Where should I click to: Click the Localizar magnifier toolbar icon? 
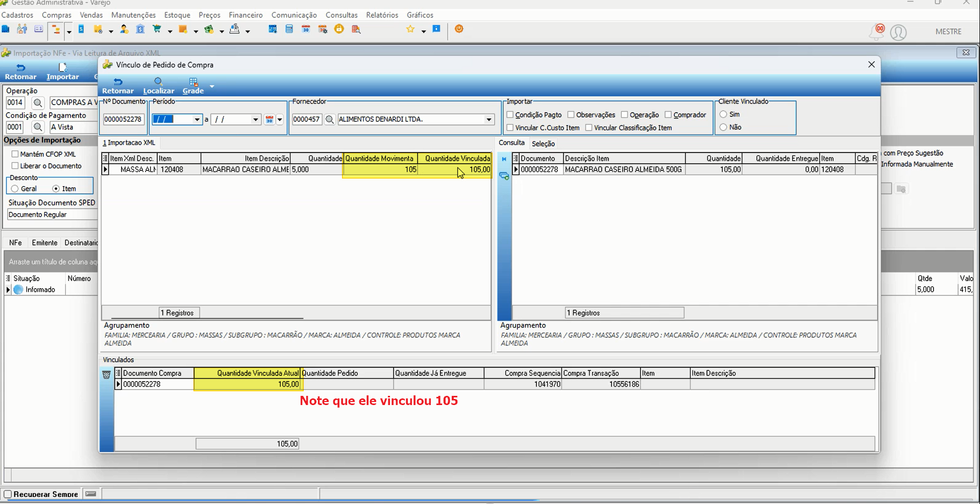click(158, 82)
